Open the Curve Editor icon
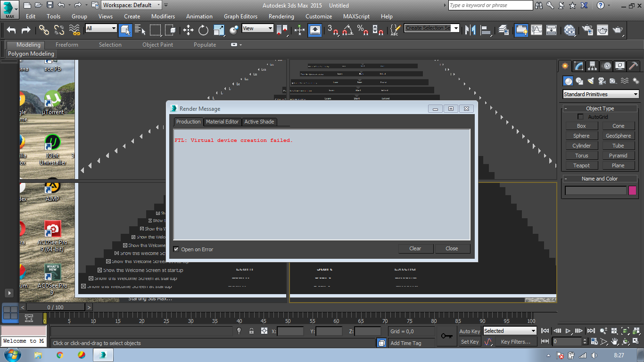 537,30
